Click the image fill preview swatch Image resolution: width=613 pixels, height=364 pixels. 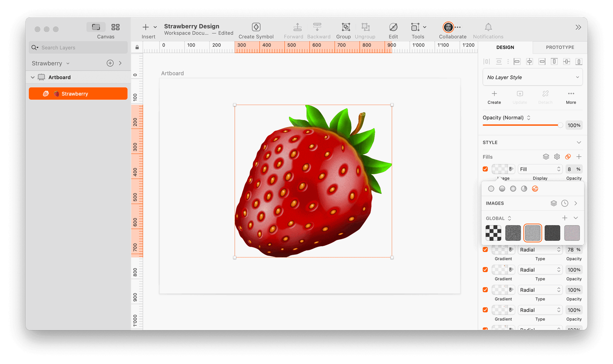tap(500, 169)
